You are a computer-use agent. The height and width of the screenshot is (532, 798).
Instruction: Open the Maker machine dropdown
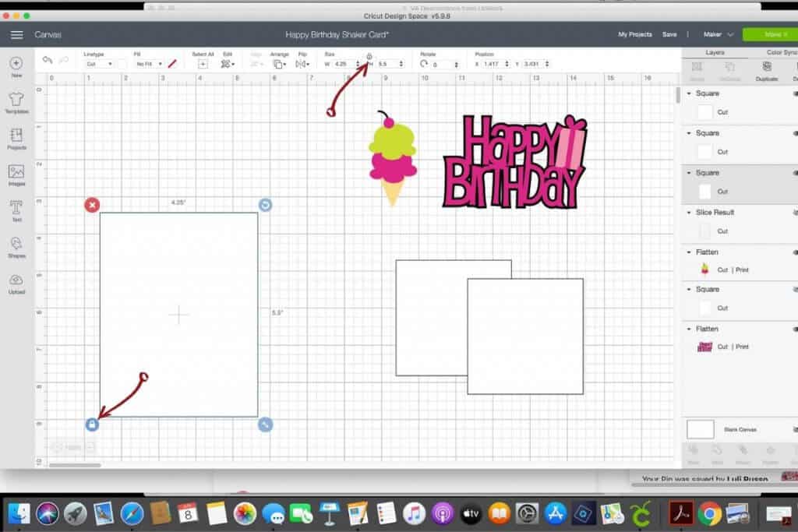(718, 34)
